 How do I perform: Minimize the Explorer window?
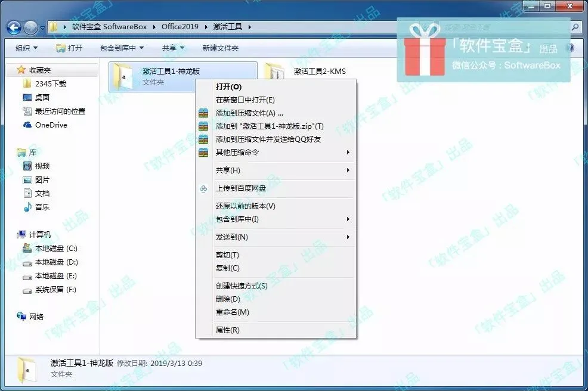[531, 7]
